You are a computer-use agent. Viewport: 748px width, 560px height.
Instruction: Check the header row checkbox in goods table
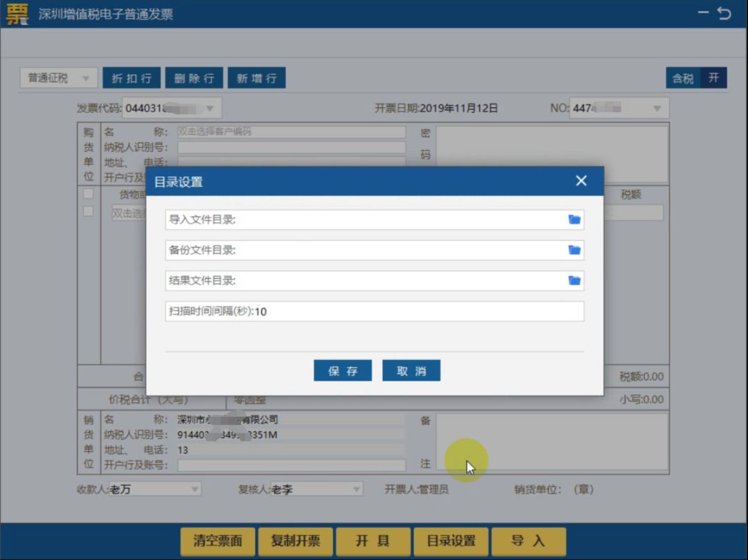point(88,194)
